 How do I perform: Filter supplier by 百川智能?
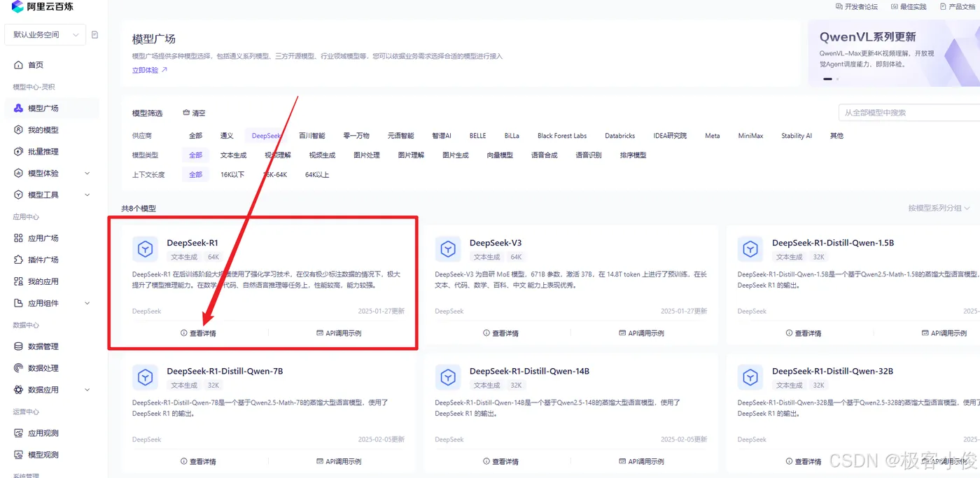tap(312, 136)
